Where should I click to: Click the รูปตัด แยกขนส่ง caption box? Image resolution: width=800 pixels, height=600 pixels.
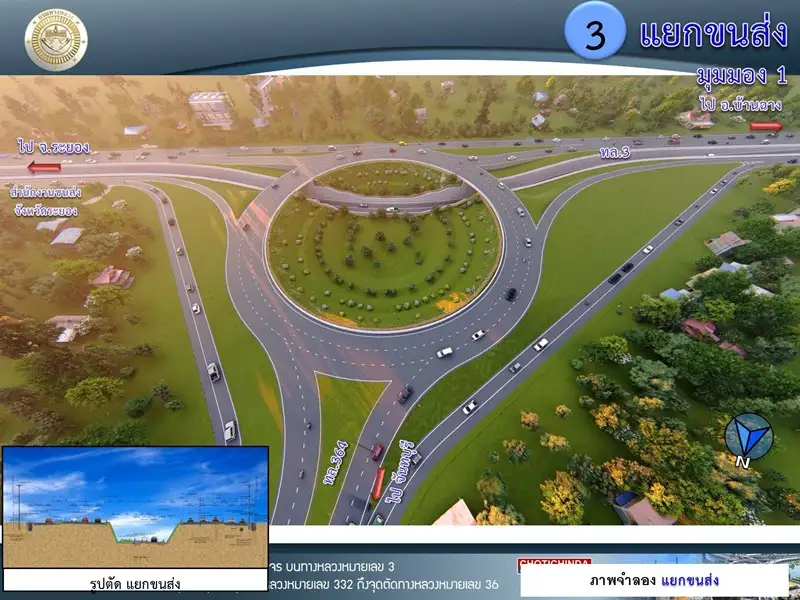coord(135,581)
